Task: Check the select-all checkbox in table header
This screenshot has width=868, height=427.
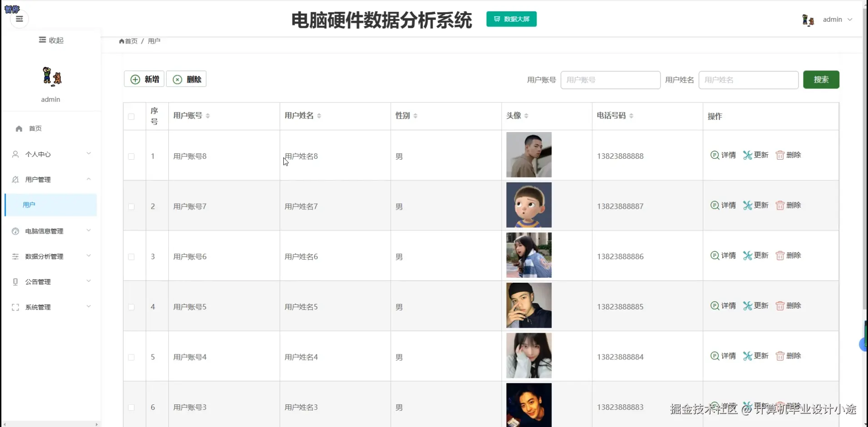Action: [131, 117]
